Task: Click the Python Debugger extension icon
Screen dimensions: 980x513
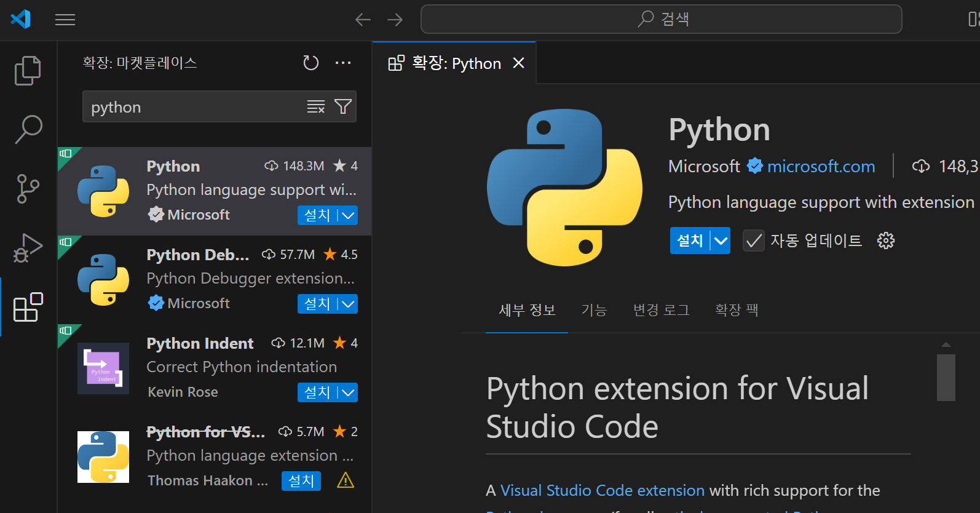Action: coord(103,280)
